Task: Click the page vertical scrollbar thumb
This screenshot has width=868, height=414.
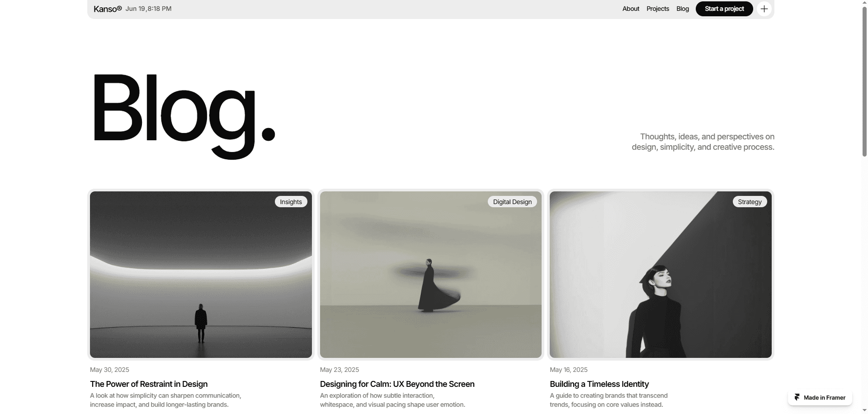Action: pos(864,81)
